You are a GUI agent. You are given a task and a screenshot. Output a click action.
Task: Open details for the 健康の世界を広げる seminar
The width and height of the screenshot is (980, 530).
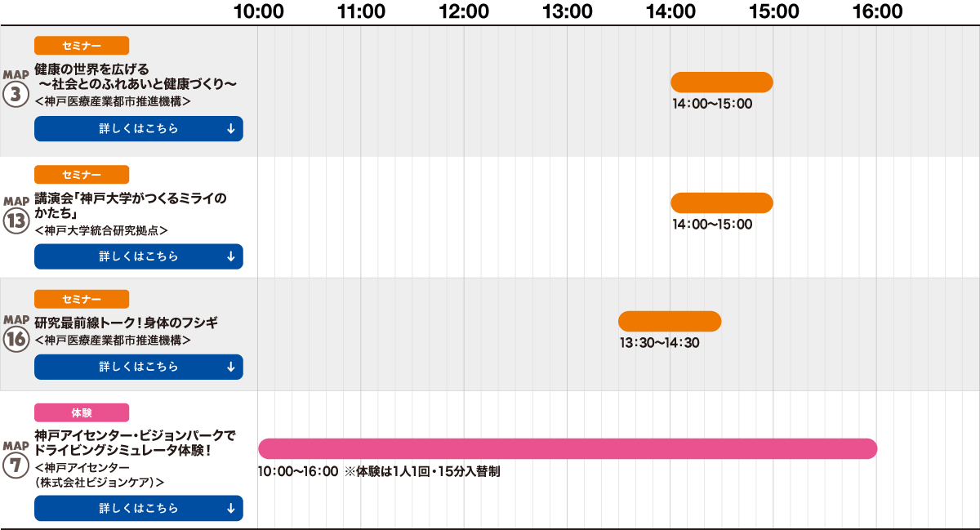point(139,129)
